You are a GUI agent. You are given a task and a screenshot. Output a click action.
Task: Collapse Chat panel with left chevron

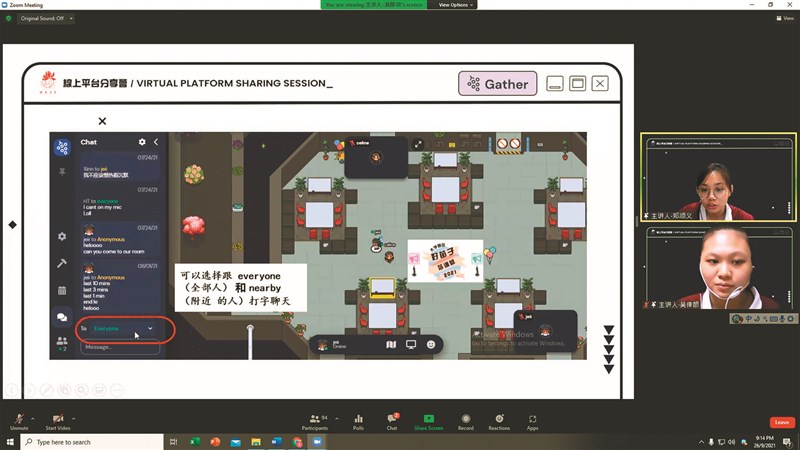click(156, 142)
